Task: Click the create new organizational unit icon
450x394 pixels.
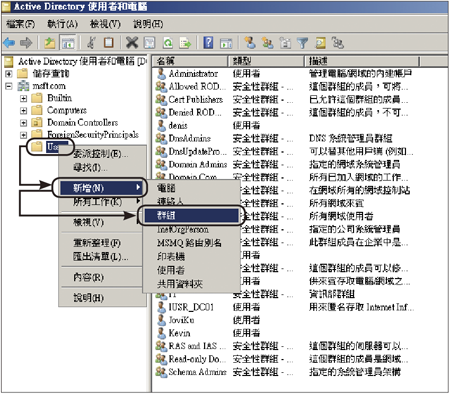Action: pos(285,43)
